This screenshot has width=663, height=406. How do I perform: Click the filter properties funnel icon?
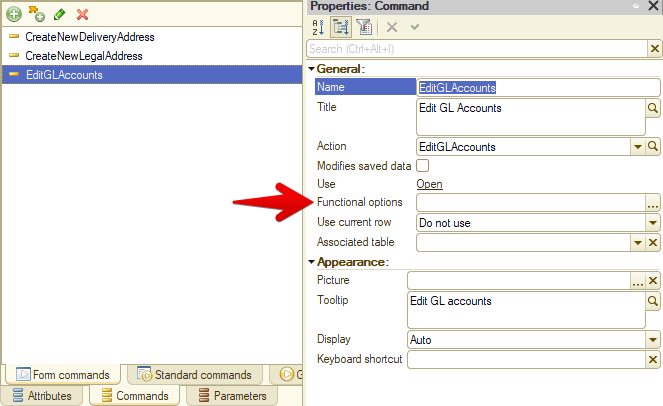pos(364,27)
